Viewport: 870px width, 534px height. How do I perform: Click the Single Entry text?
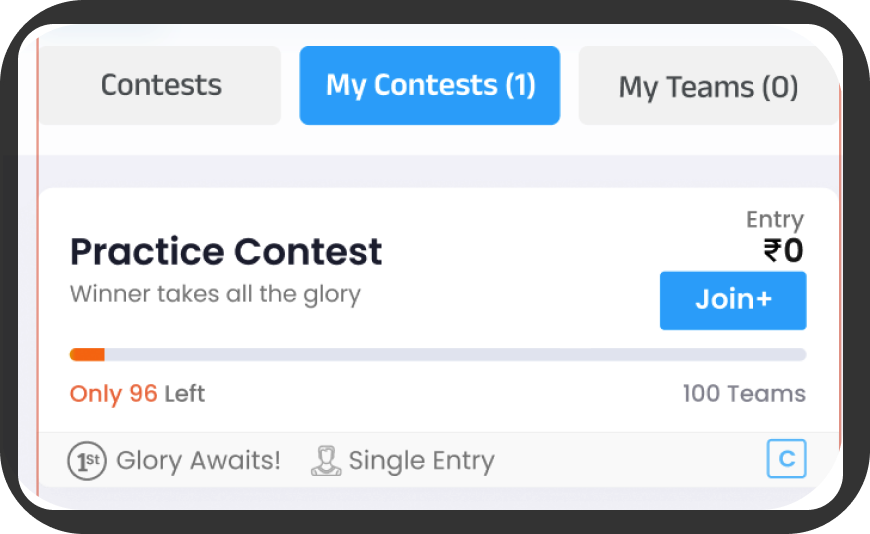tap(422, 461)
